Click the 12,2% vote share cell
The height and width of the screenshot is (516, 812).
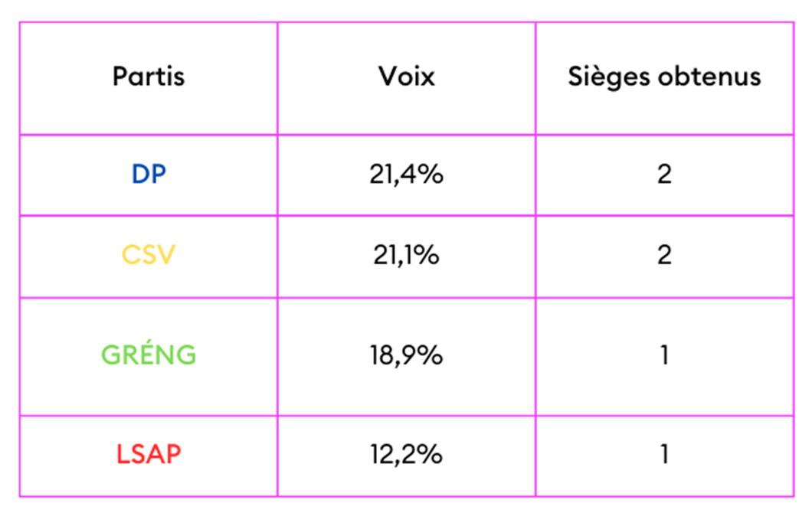406,455
